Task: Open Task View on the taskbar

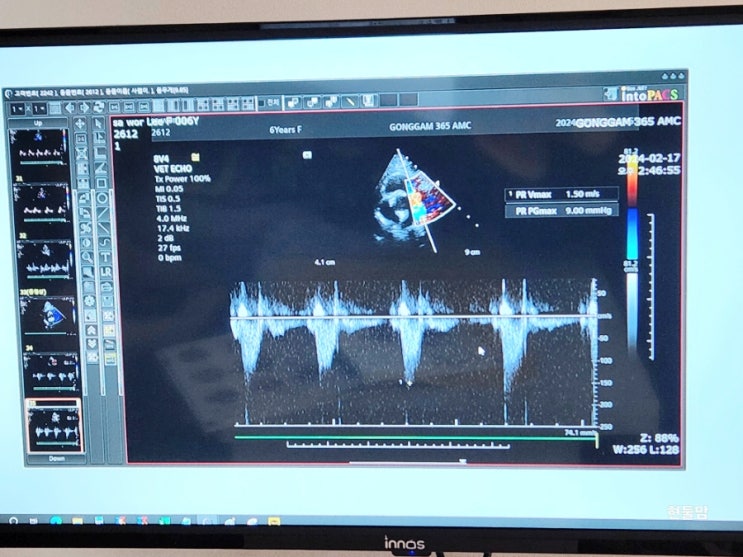Action: [33, 520]
